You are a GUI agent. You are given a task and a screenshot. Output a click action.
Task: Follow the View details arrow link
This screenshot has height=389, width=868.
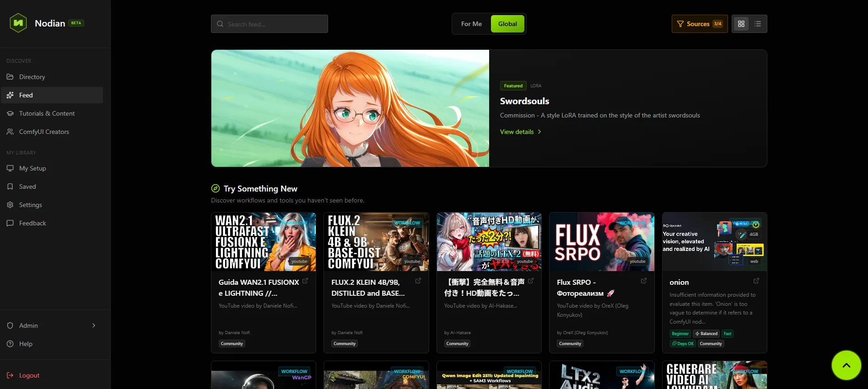(521, 132)
